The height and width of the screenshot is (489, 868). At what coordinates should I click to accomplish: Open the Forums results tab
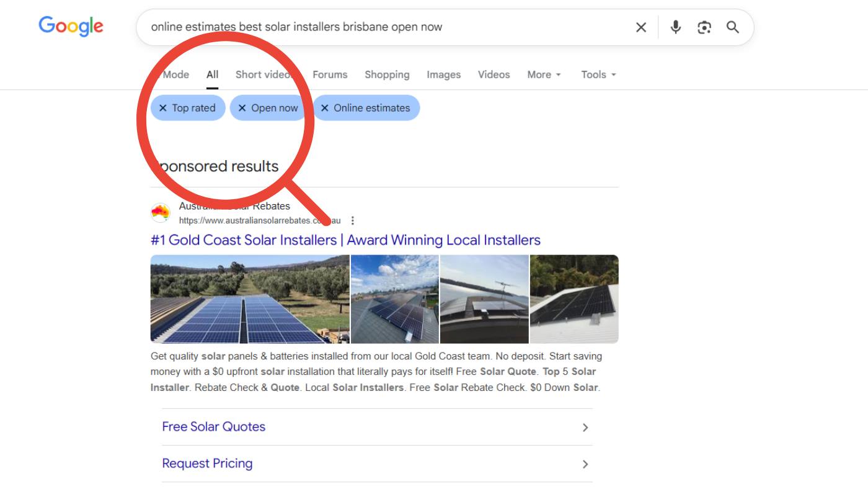pyautogui.click(x=330, y=74)
